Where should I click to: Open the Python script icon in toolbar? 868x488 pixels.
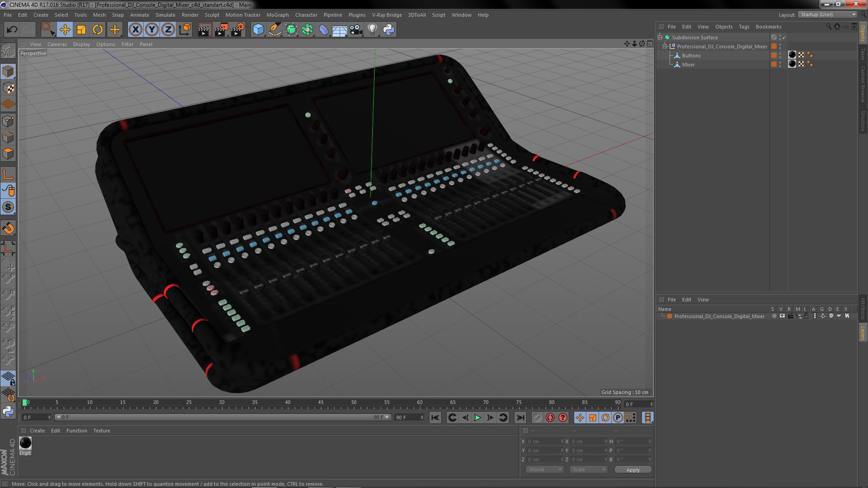(389, 30)
